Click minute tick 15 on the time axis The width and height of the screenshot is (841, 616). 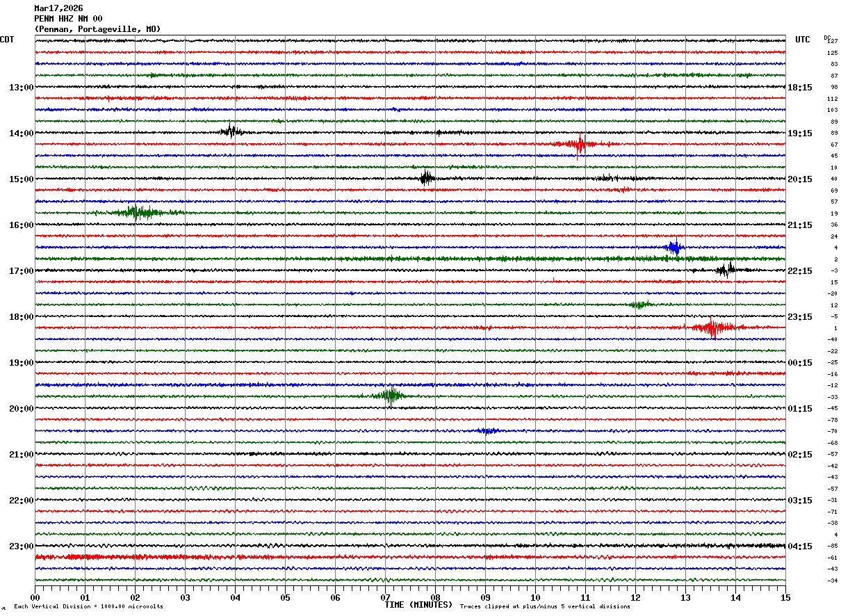tap(785, 597)
